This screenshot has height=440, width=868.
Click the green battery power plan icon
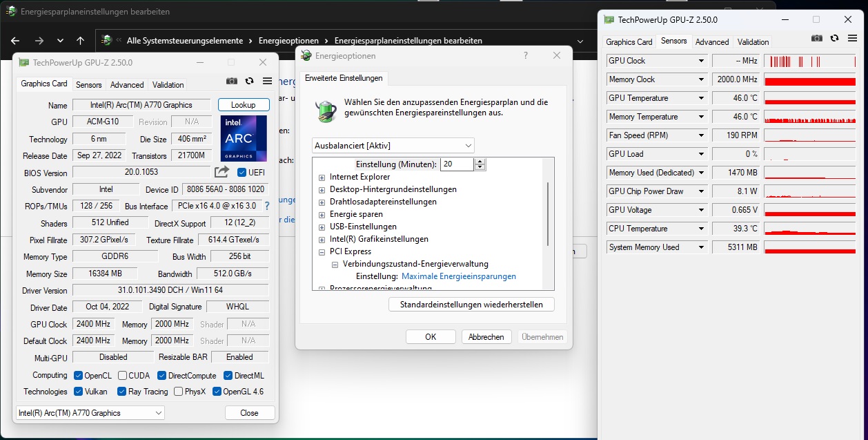coord(326,111)
